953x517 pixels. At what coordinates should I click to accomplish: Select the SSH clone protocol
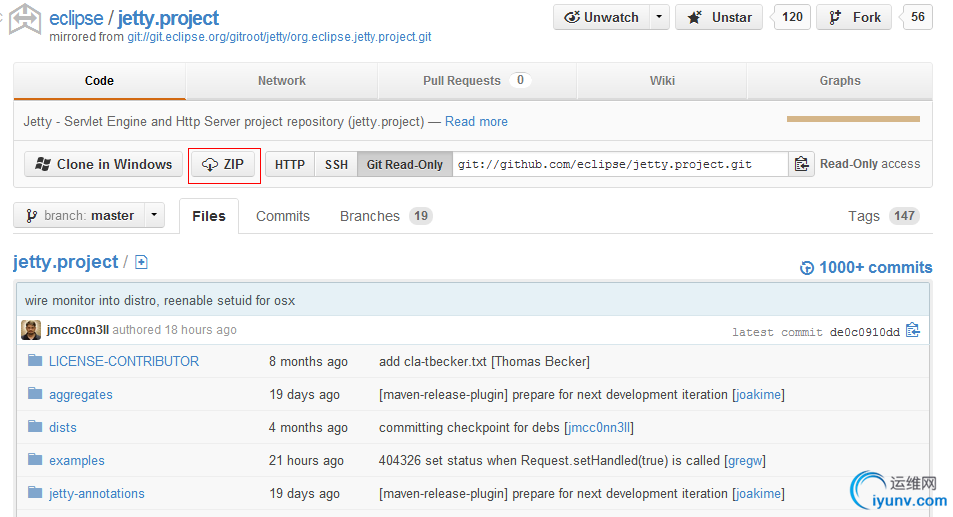(336, 165)
